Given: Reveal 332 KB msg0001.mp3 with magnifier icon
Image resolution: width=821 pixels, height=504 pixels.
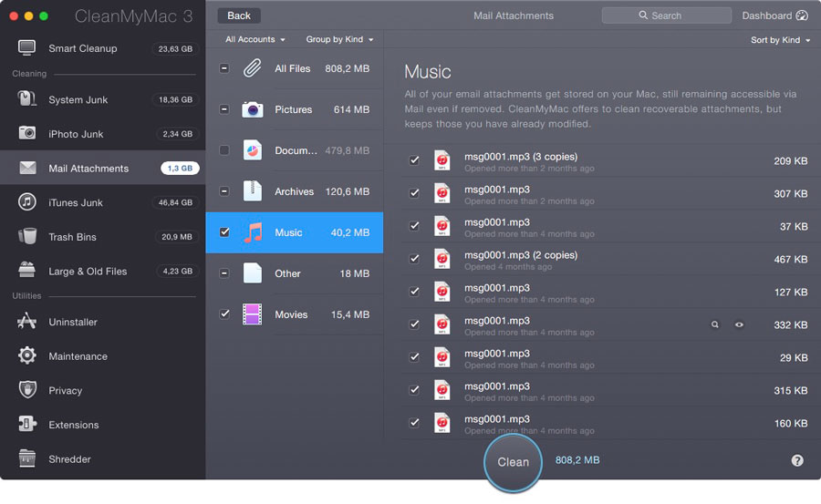Looking at the screenshot, I should (714, 324).
